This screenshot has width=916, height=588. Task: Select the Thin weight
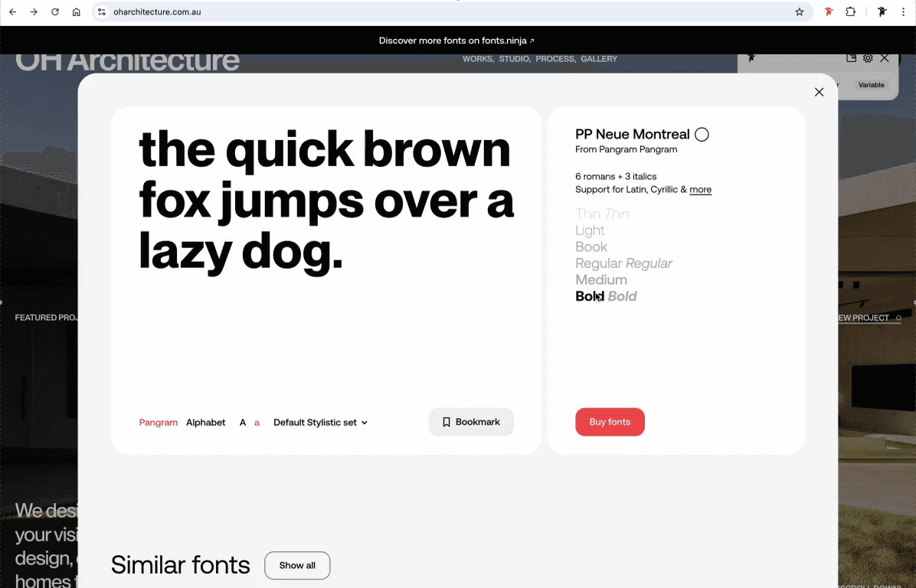(x=587, y=214)
